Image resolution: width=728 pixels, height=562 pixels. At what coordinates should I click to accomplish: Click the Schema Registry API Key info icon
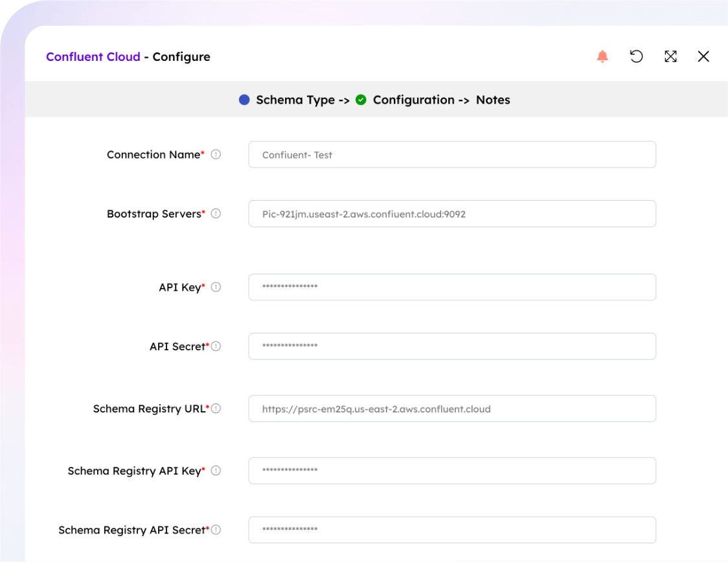pyautogui.click(x=216, y=471)
